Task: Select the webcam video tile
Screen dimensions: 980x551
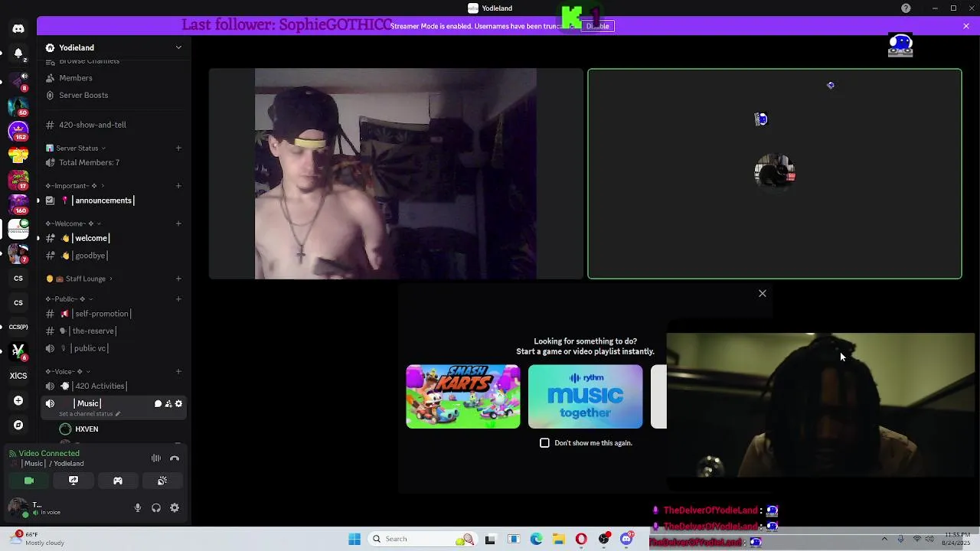Action: (x=396, y=174)
